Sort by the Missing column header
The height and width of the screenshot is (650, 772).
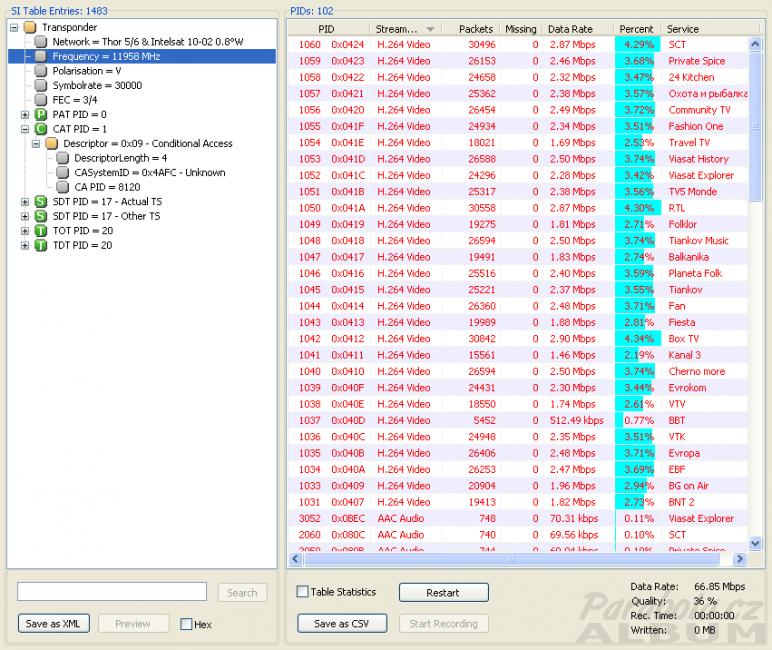(521, 29)
